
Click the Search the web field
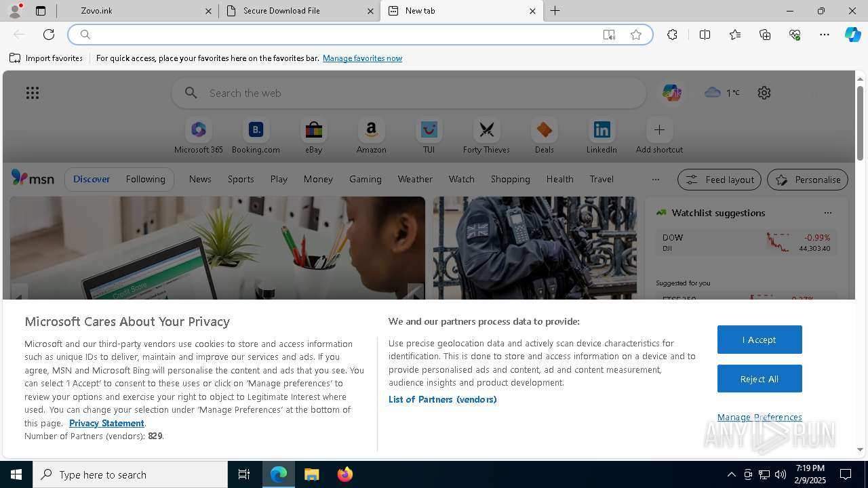pyautogui.click(x=409, y=93)
